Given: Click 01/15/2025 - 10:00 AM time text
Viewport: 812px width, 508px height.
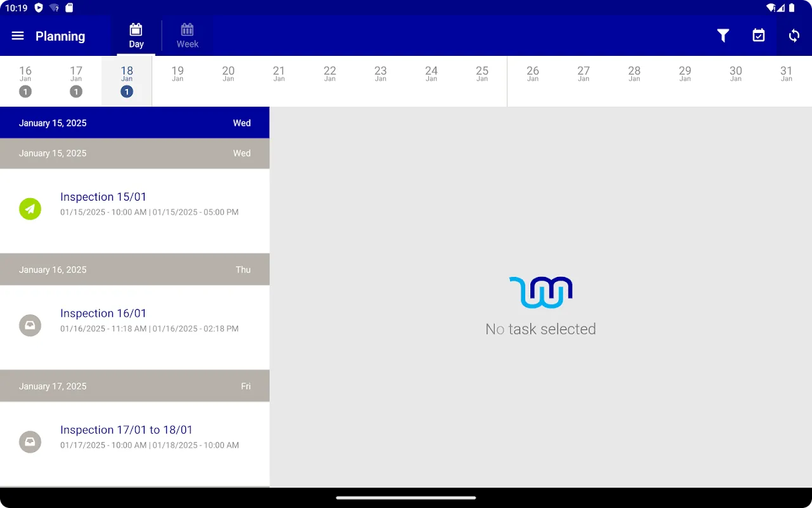Looking at the screenshot, I should point(103,212).
